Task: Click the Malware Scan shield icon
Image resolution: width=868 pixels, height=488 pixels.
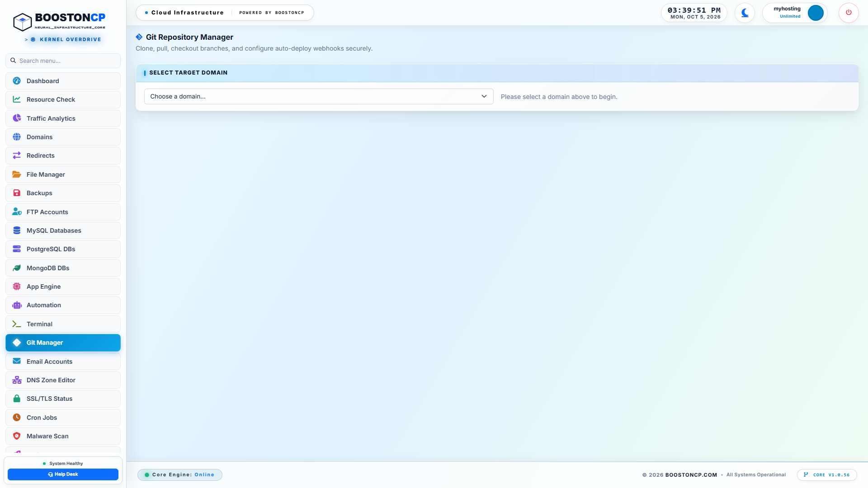Action: tap(17, 436)
